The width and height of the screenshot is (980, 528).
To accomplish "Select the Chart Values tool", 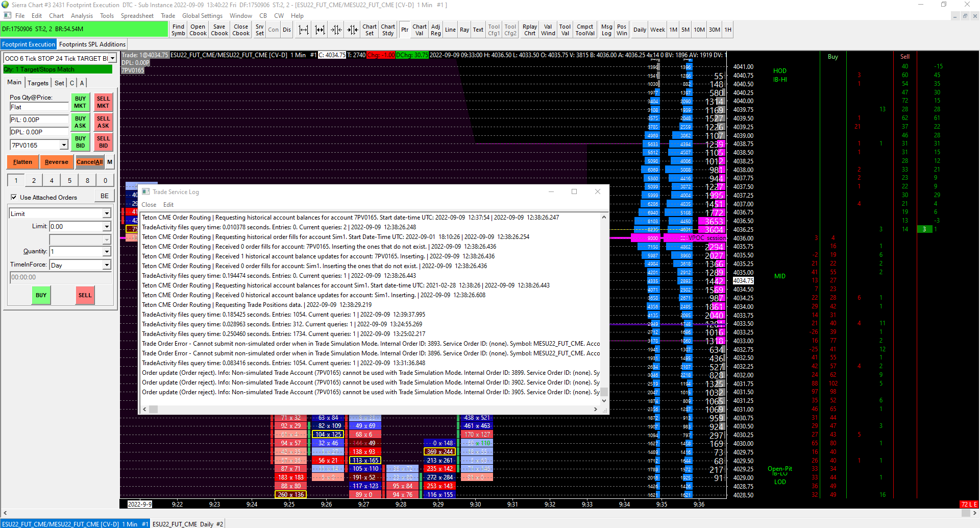I will coord(420,30).
